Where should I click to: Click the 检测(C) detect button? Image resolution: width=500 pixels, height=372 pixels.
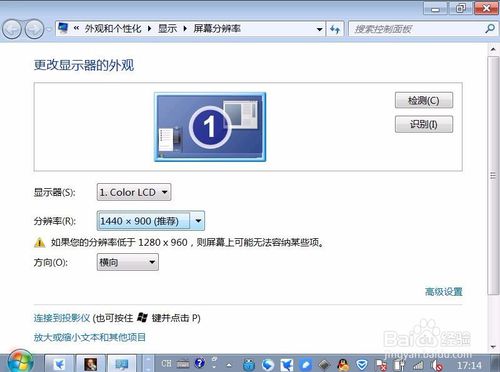pos(424,100)
